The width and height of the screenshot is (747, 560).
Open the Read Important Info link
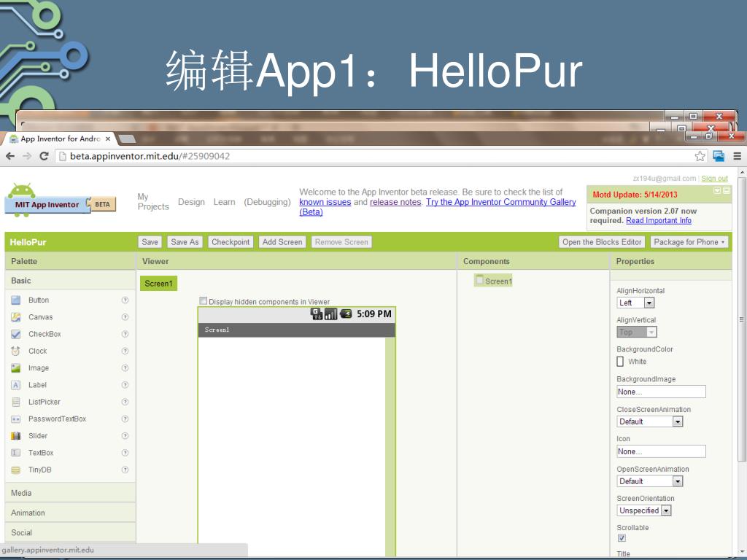tap(659, 220)
